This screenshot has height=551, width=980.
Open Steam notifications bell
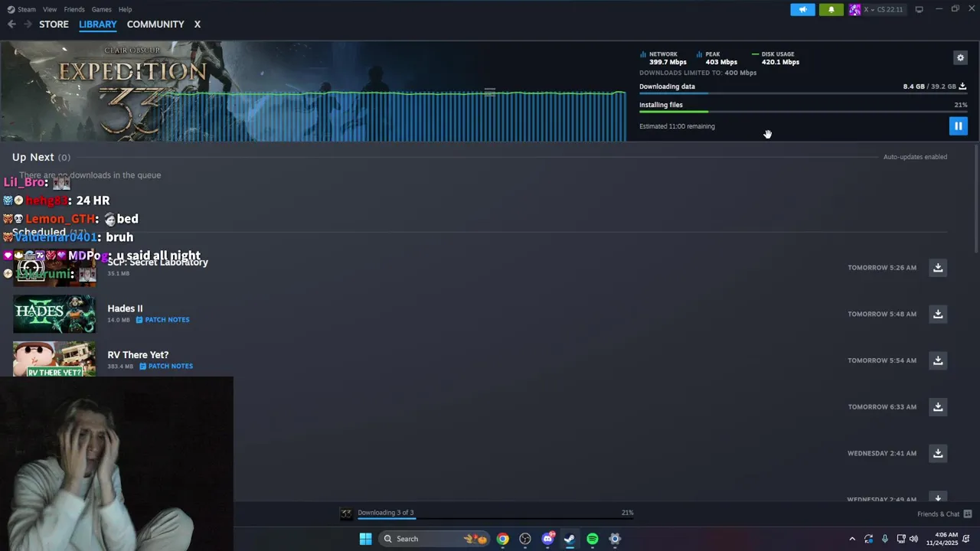(x=831, y=9)
